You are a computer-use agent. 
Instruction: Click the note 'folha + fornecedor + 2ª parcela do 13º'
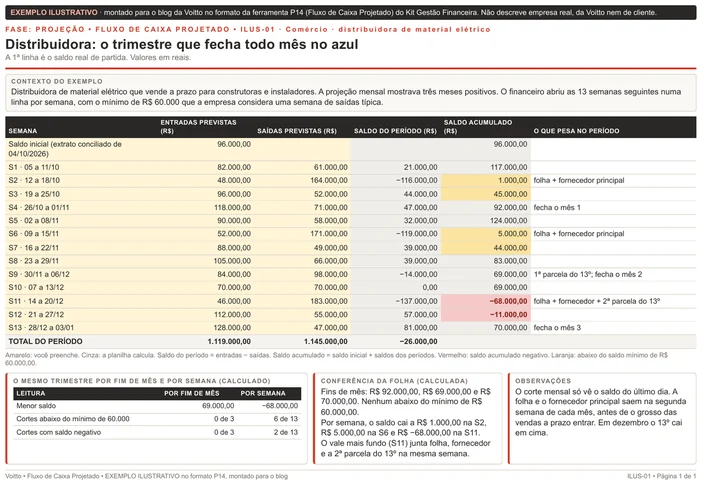pyautogui.click(x=597, y=301)
